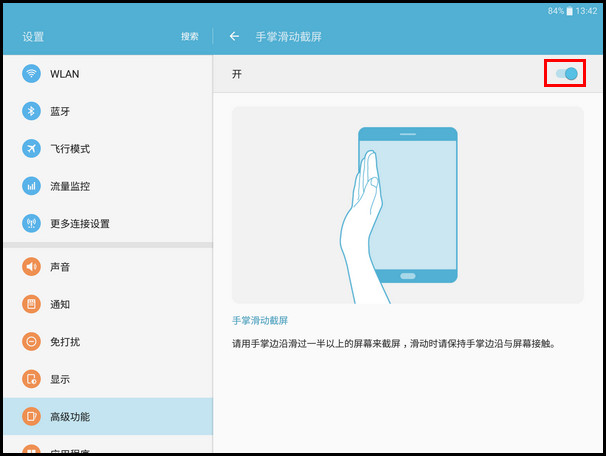606x456 pixels.
Task: Tap the advanced features (高级功能) icon
Action: click(x=31, y=417)
